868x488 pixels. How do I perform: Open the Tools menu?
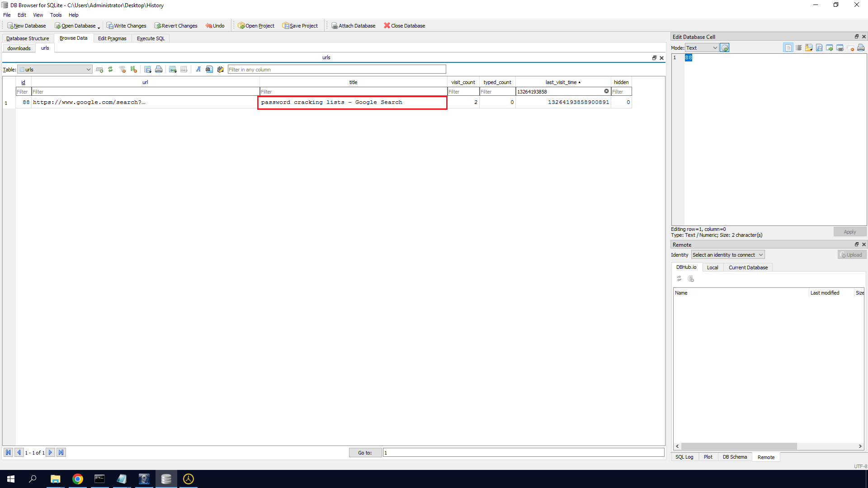point(56,15)
